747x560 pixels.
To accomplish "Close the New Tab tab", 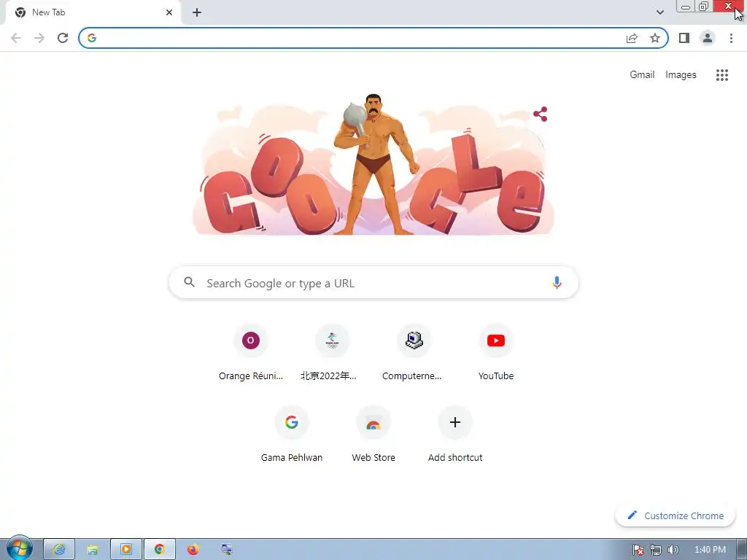I will [169, 12].
